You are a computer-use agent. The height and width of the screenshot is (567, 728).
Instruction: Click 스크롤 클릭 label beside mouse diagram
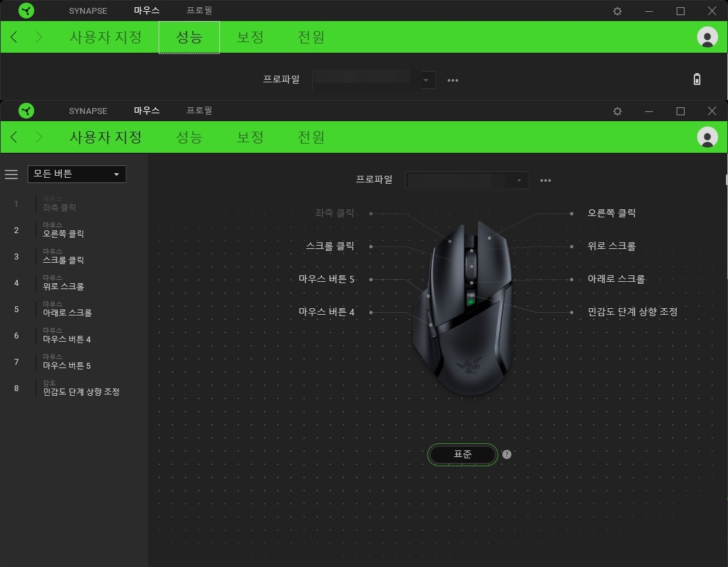(x=330, y=246)
